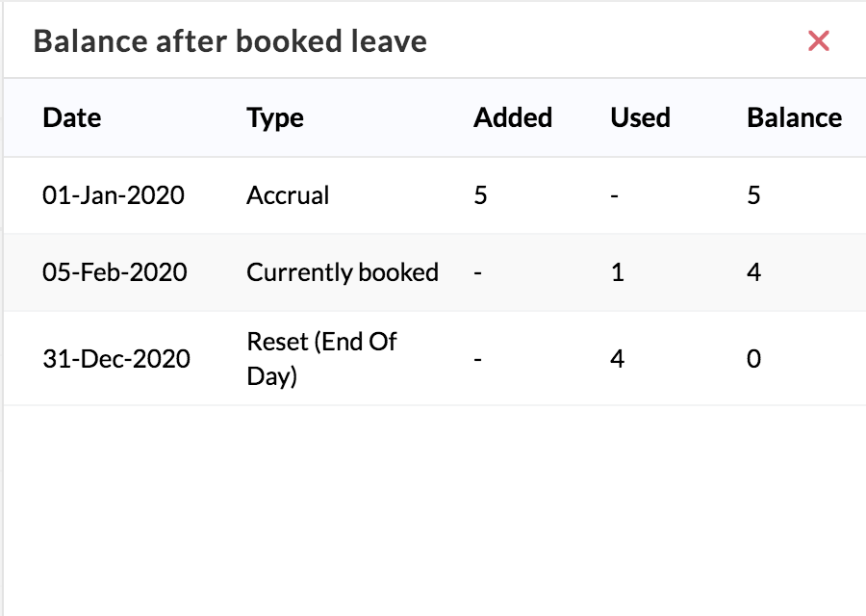866x616 pixels.
Task: Click the Currently booked type entry
Action: click(x=343, y=272)
